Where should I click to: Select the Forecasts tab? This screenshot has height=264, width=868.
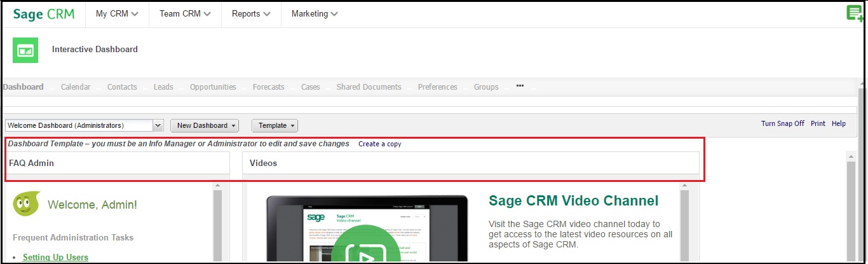(x=269, y=87)
